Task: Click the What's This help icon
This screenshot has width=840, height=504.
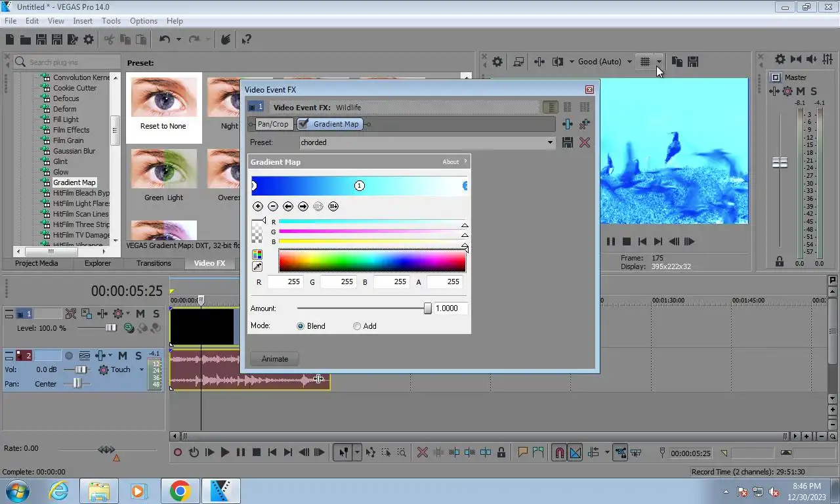Action: pyautogui.click(x=246, y=39)
